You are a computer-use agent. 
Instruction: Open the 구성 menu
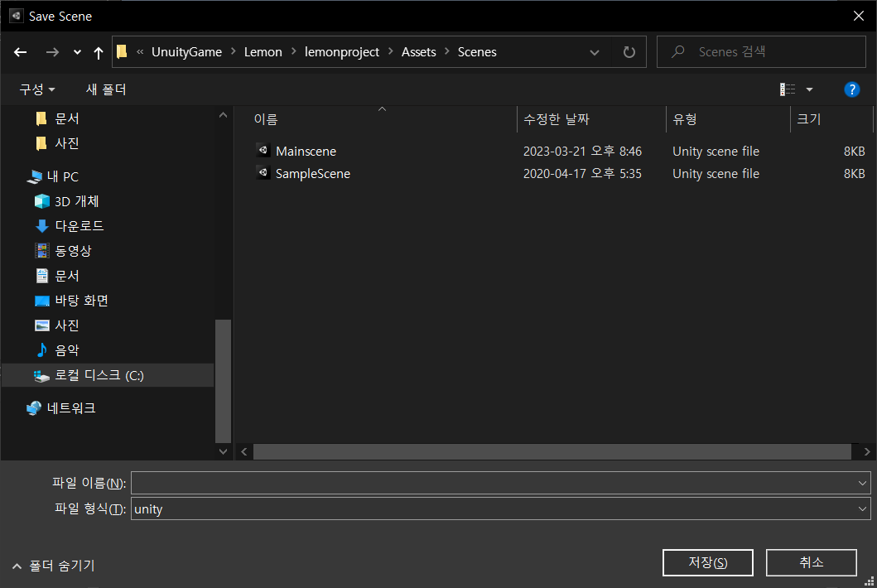click(x=37, y=89)
